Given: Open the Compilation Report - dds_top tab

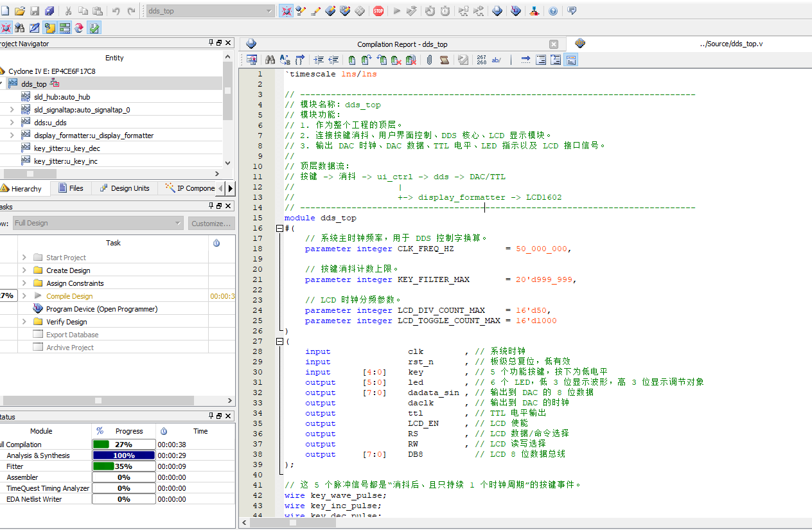Looking at the screenshot, I should [x=402, y=44].
